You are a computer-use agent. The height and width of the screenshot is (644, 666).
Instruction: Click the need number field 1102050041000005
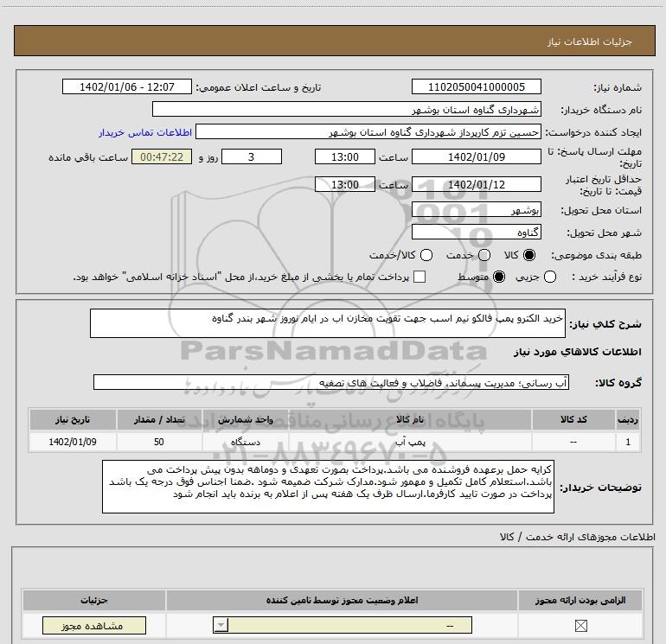(x=476, y=86)
